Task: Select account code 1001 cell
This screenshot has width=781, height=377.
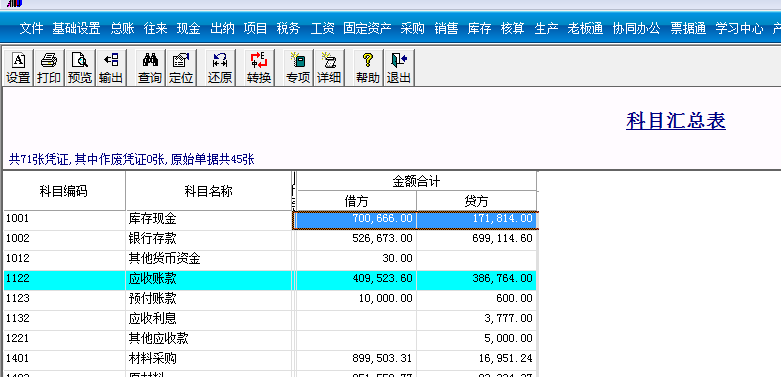Action: pyautogui.click(x=64, y=219)
